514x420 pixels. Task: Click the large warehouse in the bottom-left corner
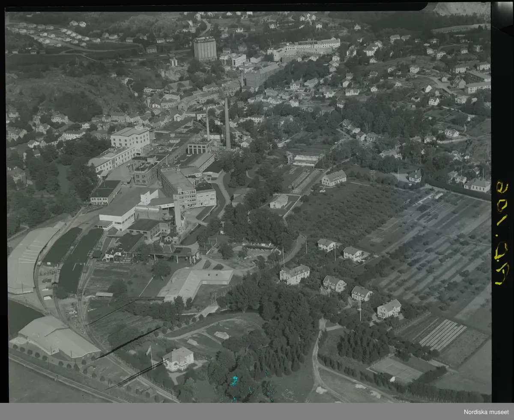click(56, 338)
